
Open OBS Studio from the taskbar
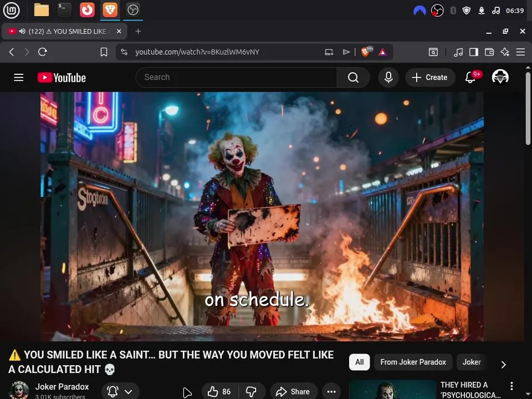132,10
